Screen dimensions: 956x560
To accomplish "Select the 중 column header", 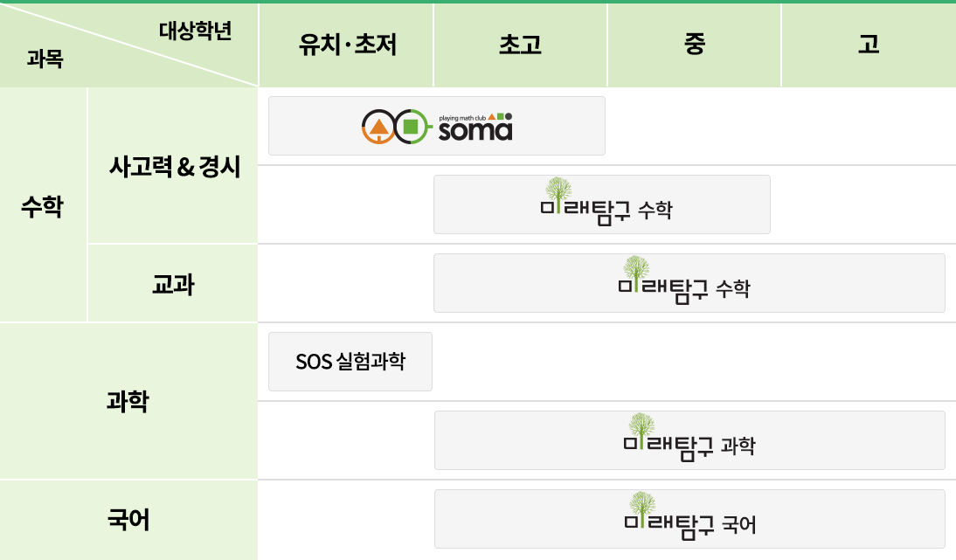I will (694, 45).
